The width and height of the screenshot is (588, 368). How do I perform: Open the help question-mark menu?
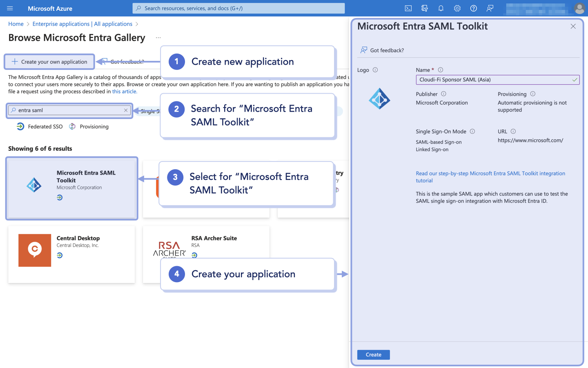[473, 8]
